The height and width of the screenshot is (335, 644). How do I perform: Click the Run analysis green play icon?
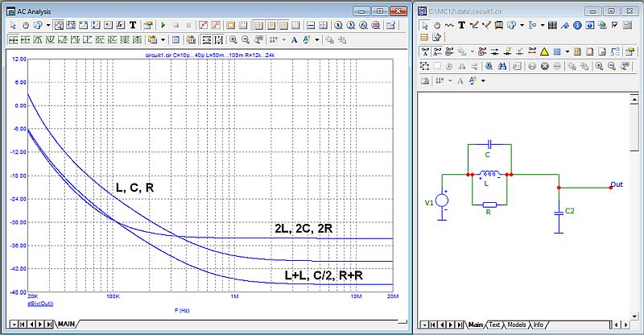coord(163,25)
